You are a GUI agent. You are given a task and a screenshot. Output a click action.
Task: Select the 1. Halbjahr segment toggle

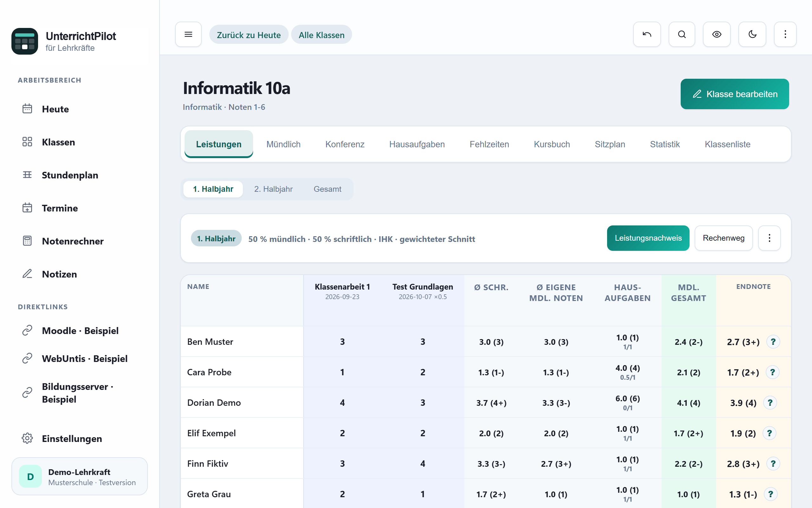pos(213,189)
